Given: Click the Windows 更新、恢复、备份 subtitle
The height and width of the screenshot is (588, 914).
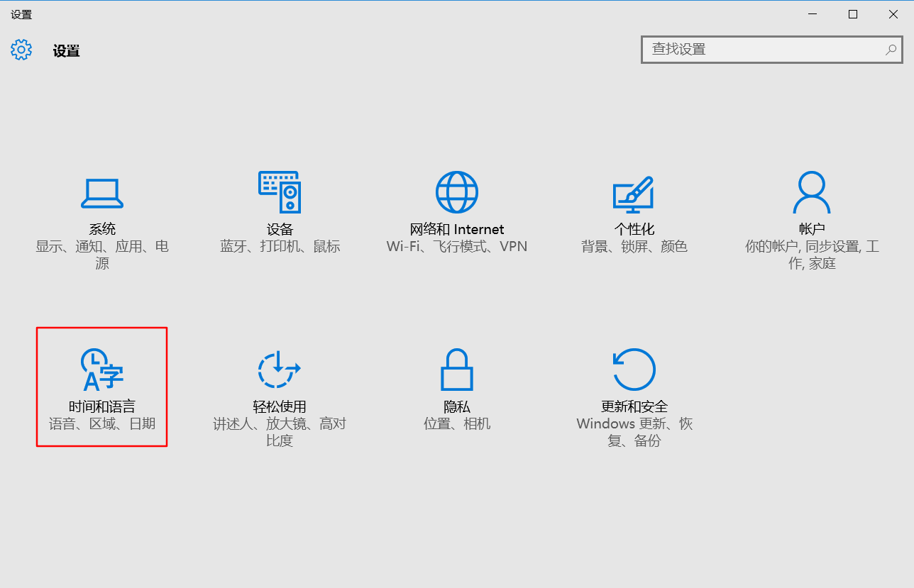Looking at the screenshot, I should click(x=634, y=423).
